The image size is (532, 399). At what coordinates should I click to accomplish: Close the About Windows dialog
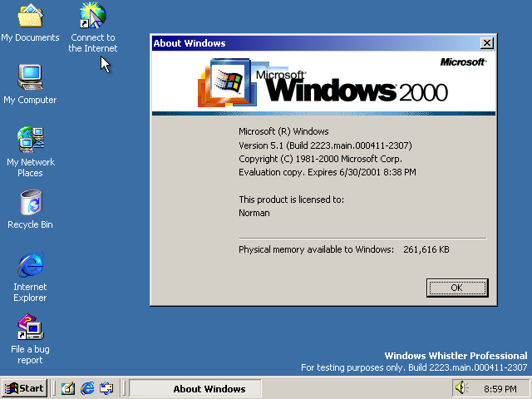click(x=487, y=43)
